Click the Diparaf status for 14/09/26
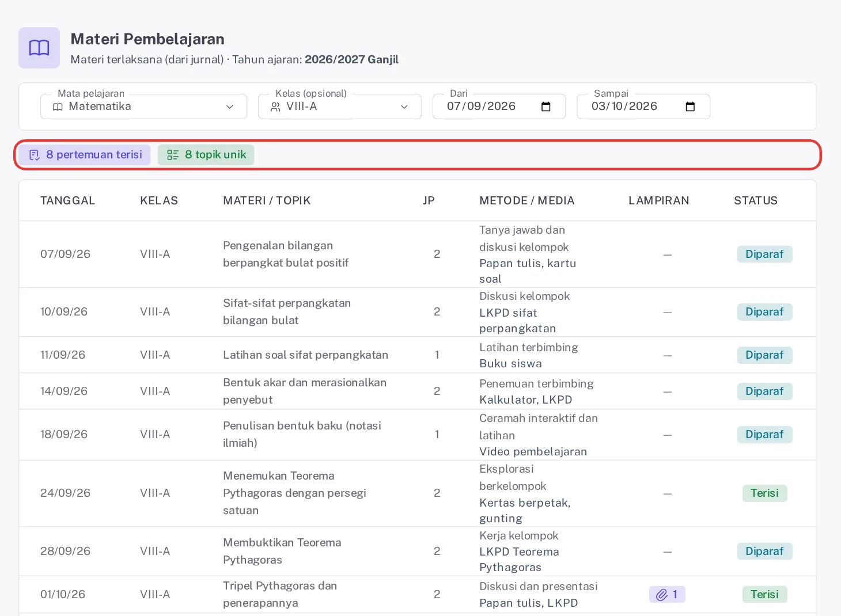 (x=764, y=391)
